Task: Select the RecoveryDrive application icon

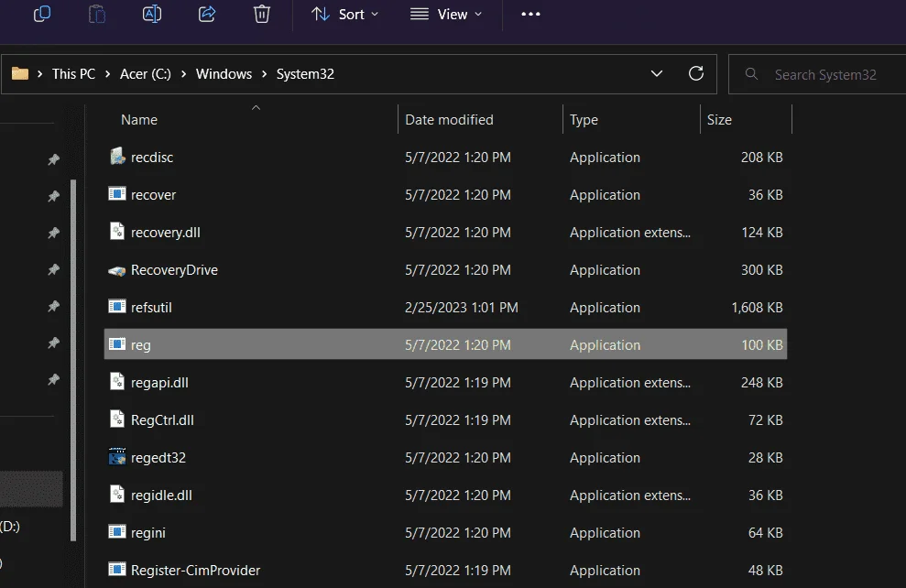Action: [117, 270]
